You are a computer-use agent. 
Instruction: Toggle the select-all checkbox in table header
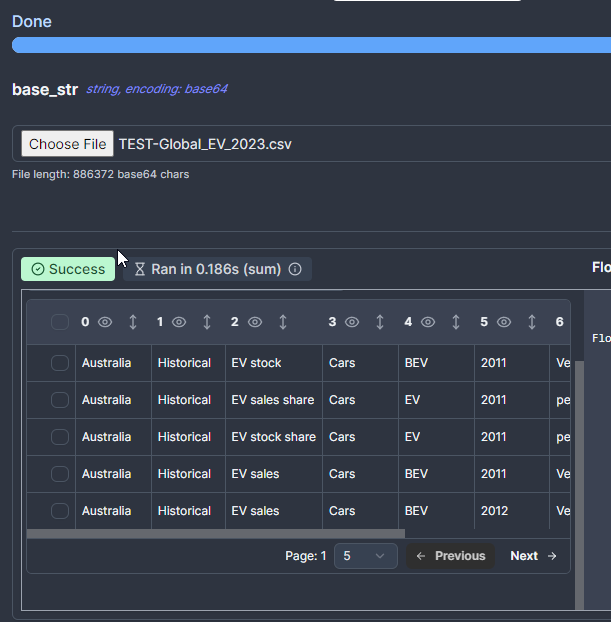click(60, 322)
